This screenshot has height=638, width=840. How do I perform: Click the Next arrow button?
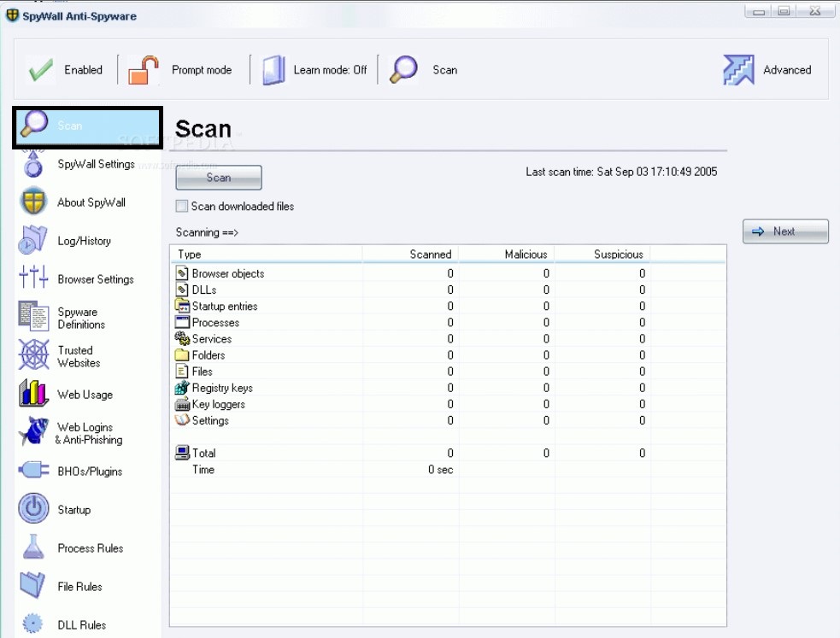pos(785,231)
